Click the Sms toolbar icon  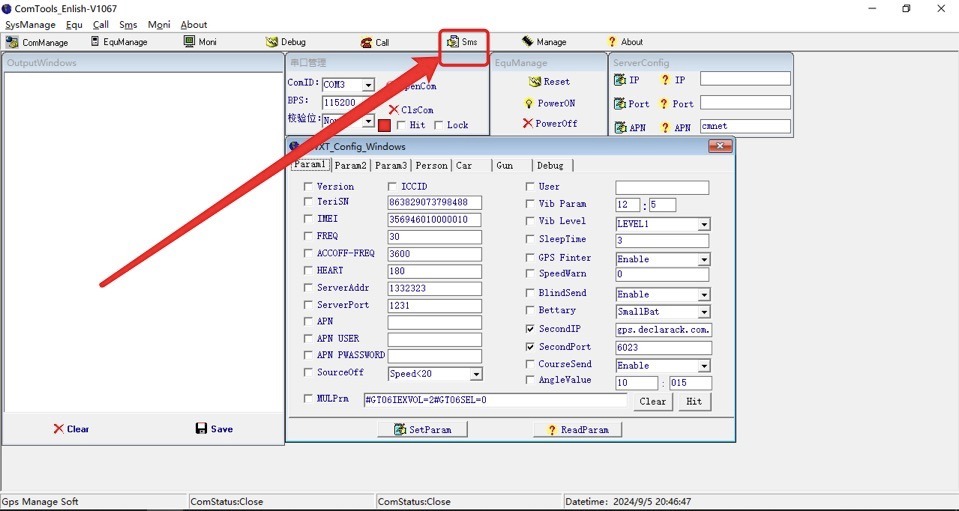[453, 42]
